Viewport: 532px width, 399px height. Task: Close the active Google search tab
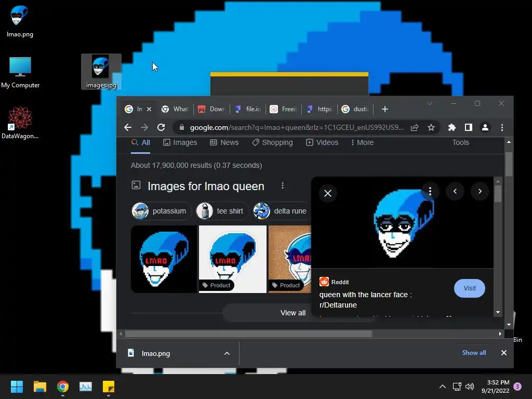click(x=149, y=109)
